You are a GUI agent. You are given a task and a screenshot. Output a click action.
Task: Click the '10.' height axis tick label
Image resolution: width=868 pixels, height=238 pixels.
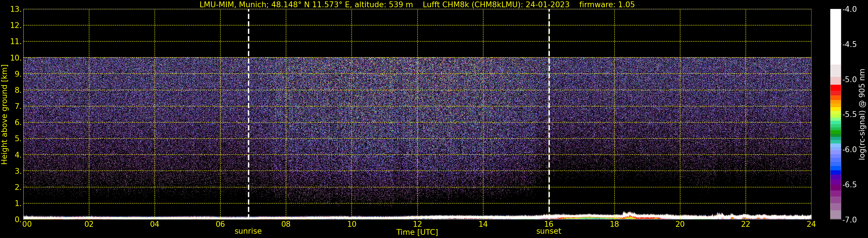pyautogui.click(x=16, y=58)
